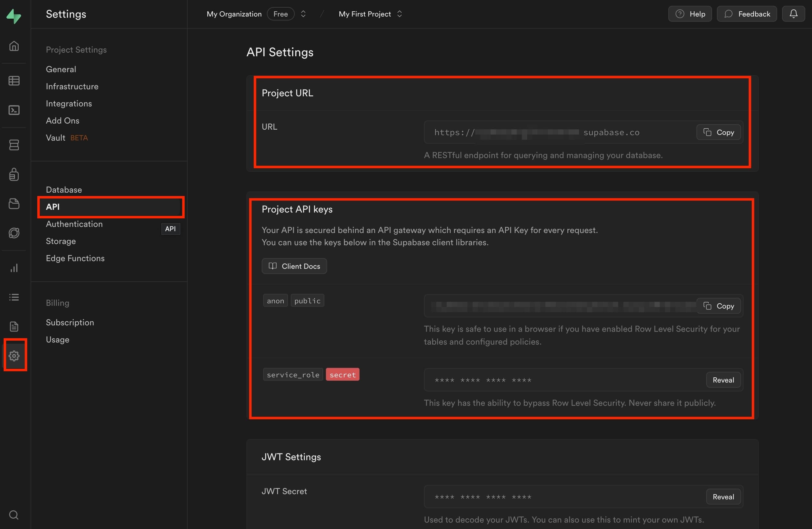Click the red 'secret' tag
Viewport: 812px width, 529px height.
point(342,375)
